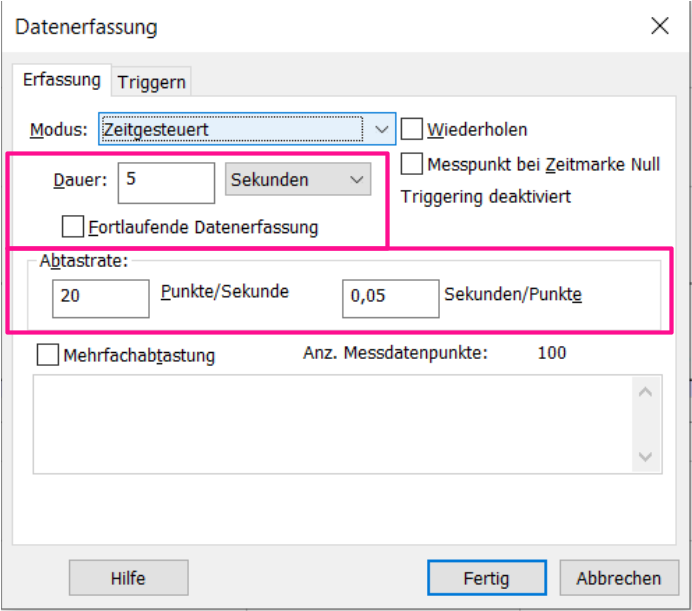The width and height of the screenshot is (692, 611).
Task: Switch to the Triggern tab
Action: pos(151,82)
